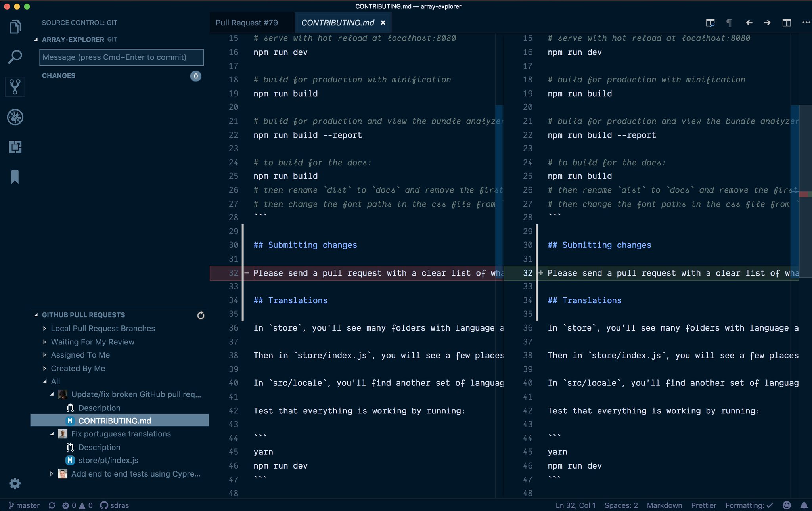Change the Markdown language mode

665,505
